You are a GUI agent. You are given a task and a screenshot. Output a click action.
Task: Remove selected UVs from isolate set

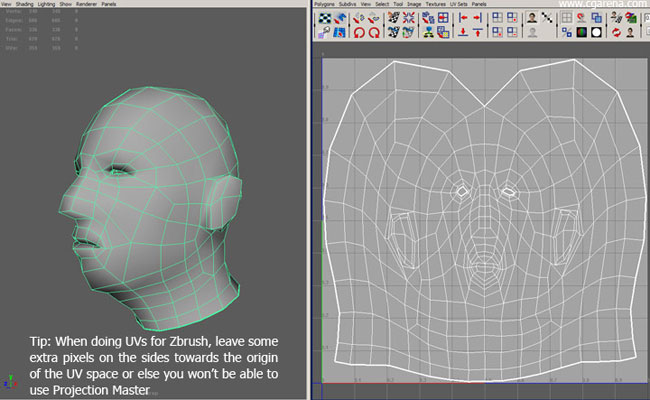512,32
